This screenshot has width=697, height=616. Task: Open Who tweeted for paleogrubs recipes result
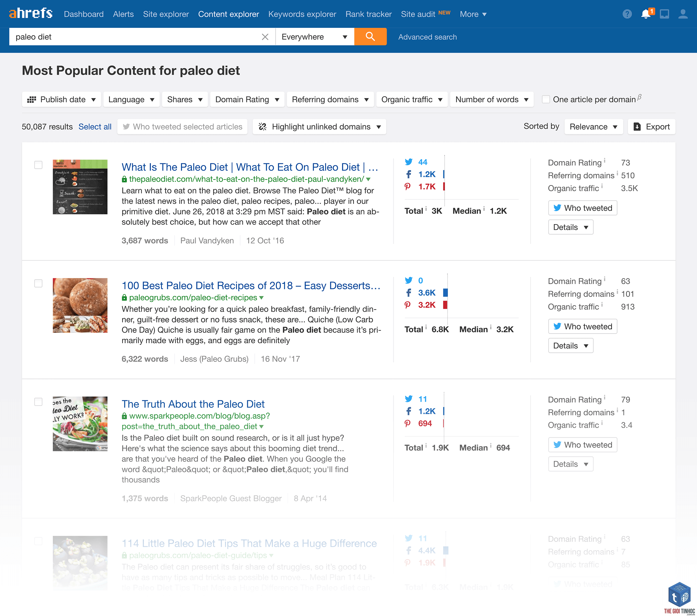[x=583, y=327]
